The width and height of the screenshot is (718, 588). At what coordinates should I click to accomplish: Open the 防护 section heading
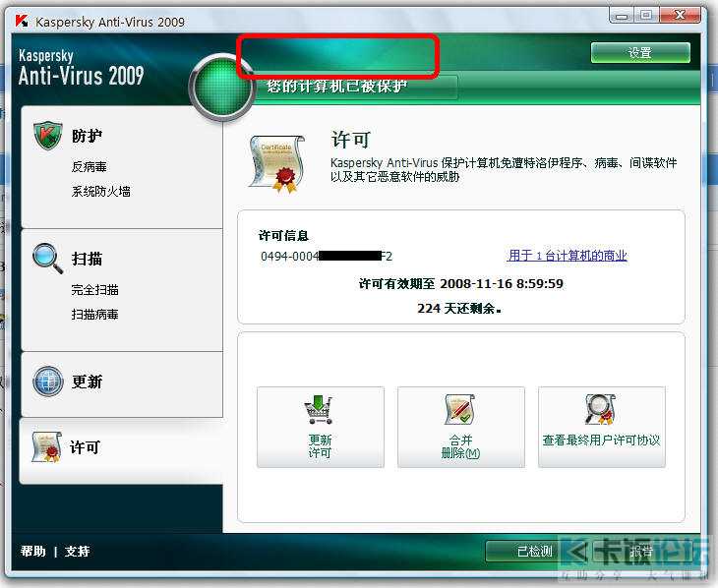87,136
